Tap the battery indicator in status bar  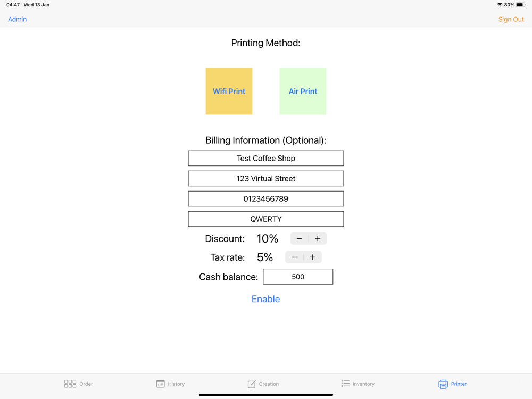521,5
